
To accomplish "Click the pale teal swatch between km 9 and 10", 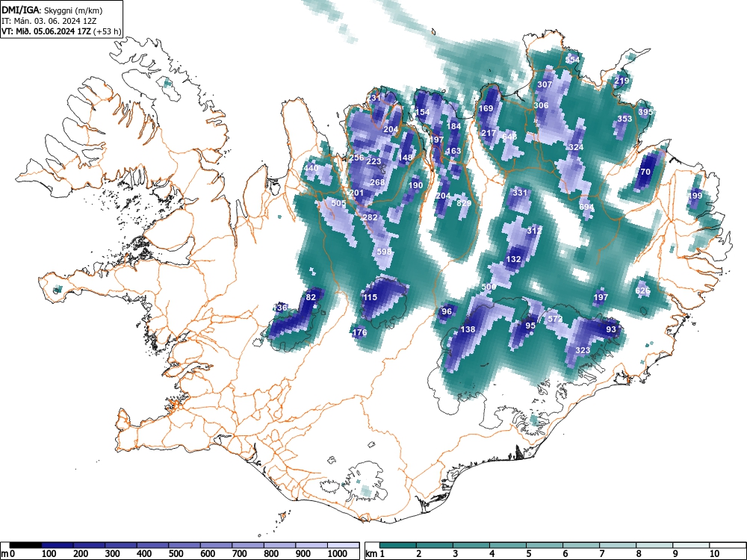I will click(691, 545).
